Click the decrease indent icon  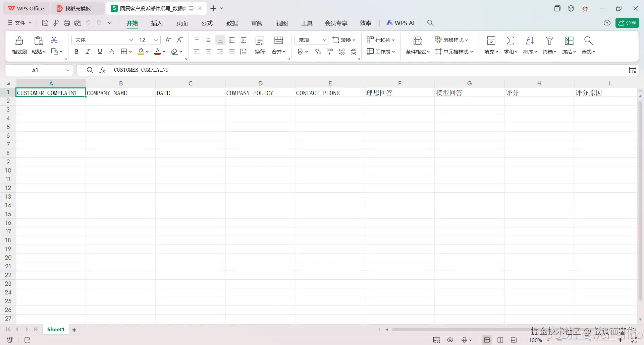(232, 40)
